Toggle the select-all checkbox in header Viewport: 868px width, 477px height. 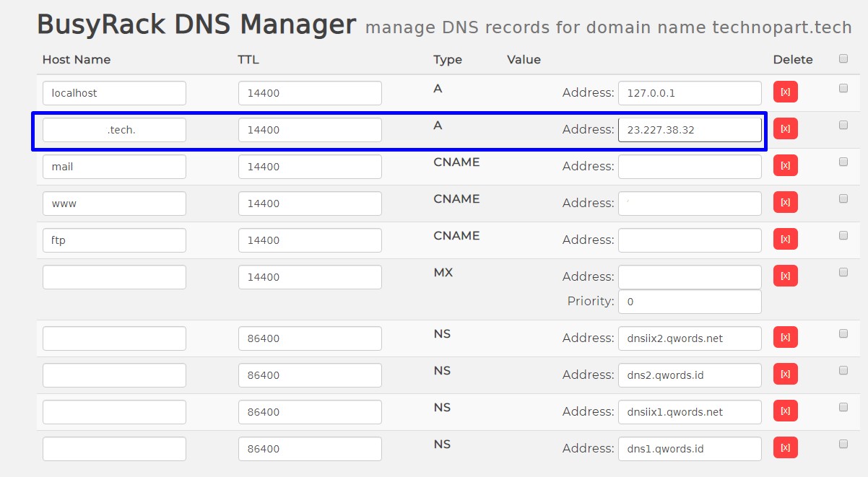click(x=843, y=59)
